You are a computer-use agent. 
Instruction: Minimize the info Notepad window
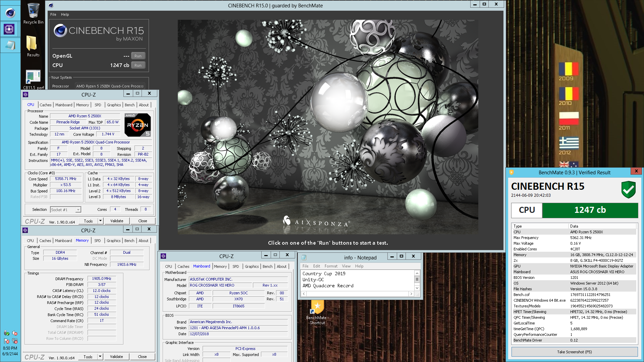click(x=392, y=256)
